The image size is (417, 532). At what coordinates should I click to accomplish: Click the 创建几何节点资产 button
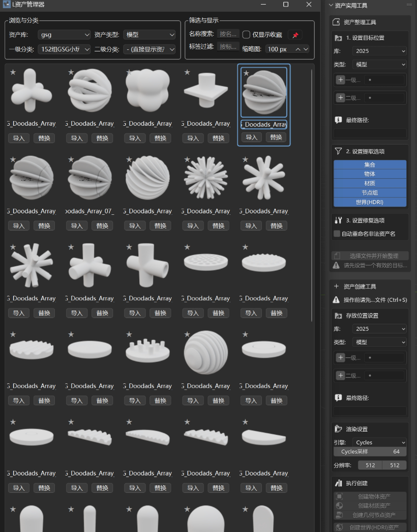(370, 515)
